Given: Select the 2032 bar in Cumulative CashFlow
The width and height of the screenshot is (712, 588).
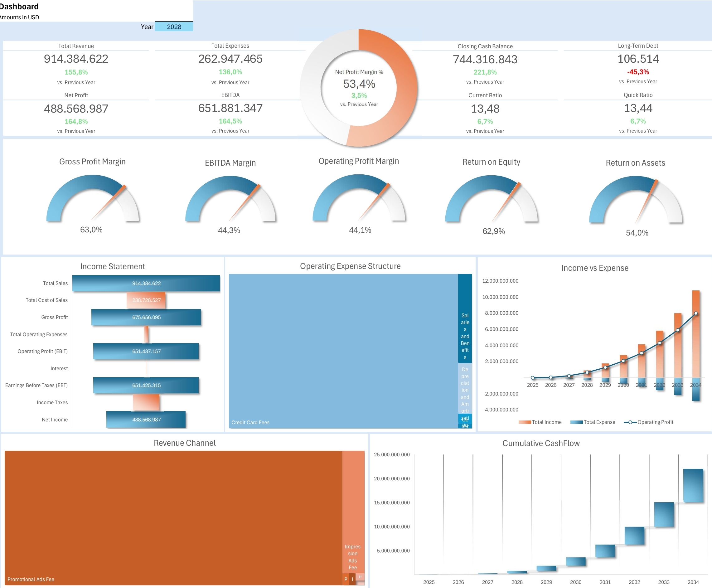Looking at the screenshot, I should click(634, 536).
